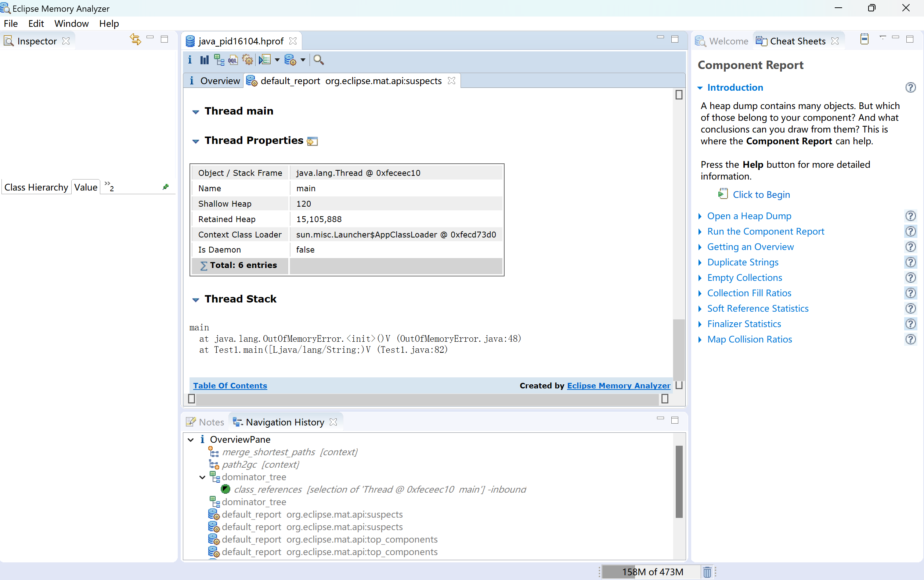
Task: Create a histogram from the toolbar
Action: click(204, 60)
